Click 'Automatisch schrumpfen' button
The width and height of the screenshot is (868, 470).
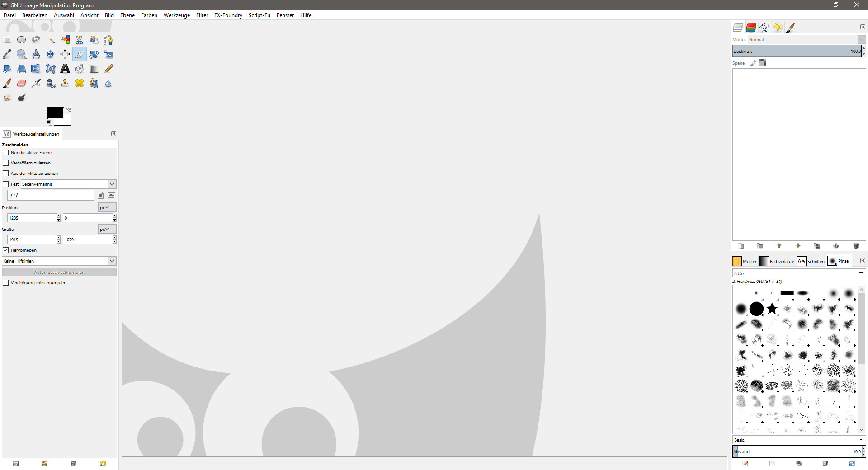pyautogui.click(x=59, y=273)
